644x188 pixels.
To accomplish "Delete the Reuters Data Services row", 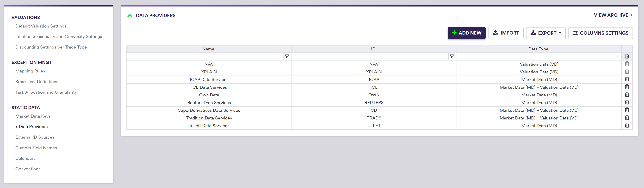I will 627,103.
